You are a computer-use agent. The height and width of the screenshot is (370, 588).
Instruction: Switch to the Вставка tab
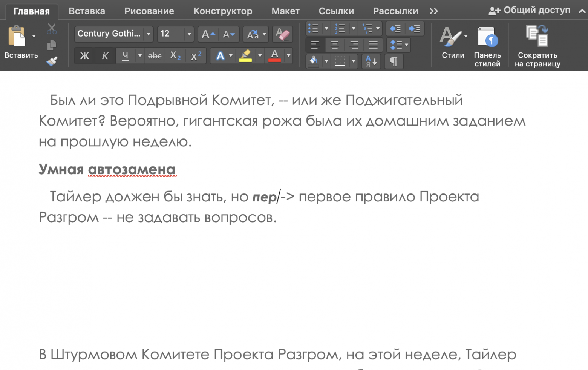(x=86, y=11)
